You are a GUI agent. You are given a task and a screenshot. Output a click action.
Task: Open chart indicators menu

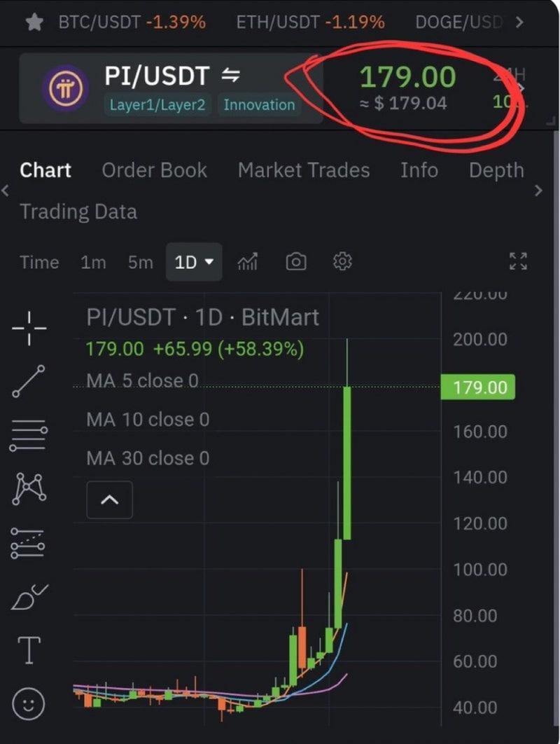coord(247,262)
